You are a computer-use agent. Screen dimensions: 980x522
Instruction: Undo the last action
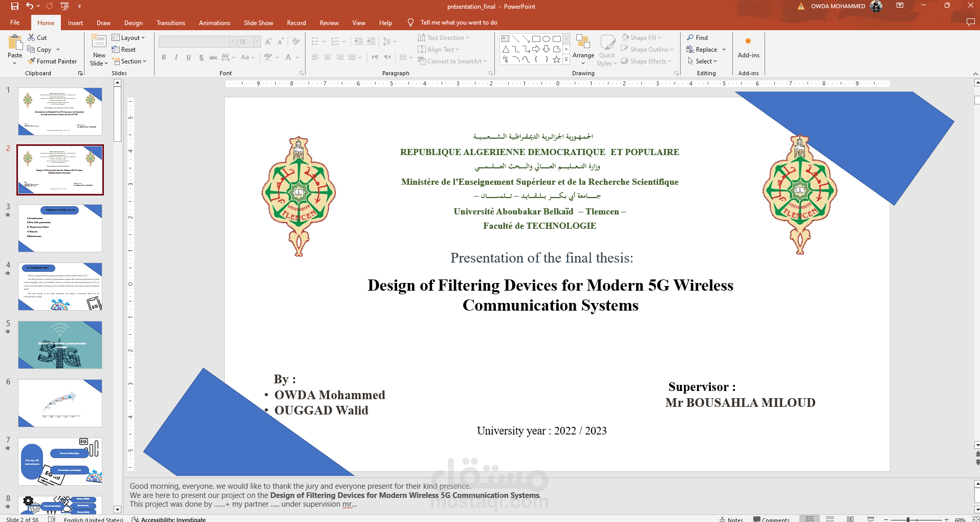(x=30, y=6)
